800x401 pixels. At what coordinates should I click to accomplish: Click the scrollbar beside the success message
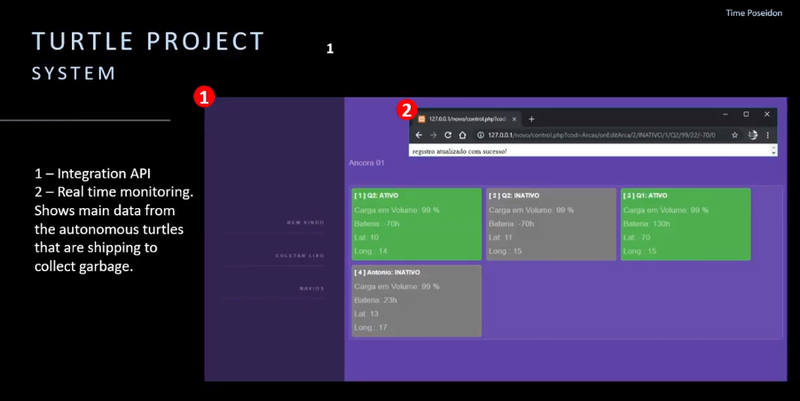click(x=773, y=150)
